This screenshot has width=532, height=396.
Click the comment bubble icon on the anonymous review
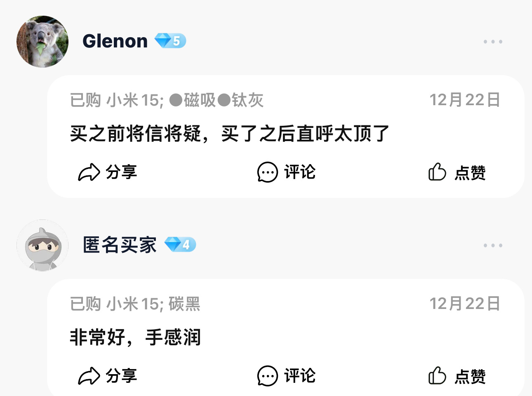tap(268, 376)
